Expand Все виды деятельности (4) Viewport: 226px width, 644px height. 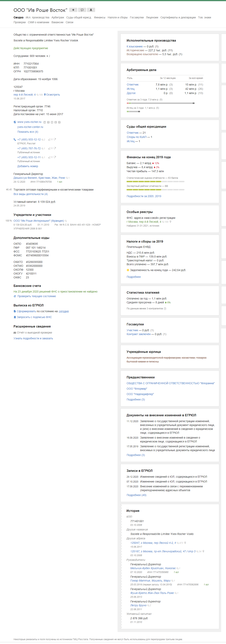click(31, 194)
